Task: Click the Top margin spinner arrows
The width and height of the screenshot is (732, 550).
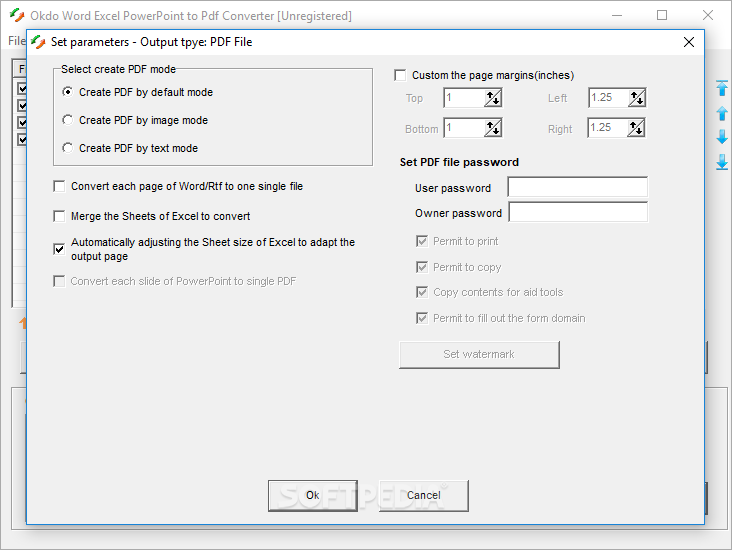Action: click(x=493, y=98)
